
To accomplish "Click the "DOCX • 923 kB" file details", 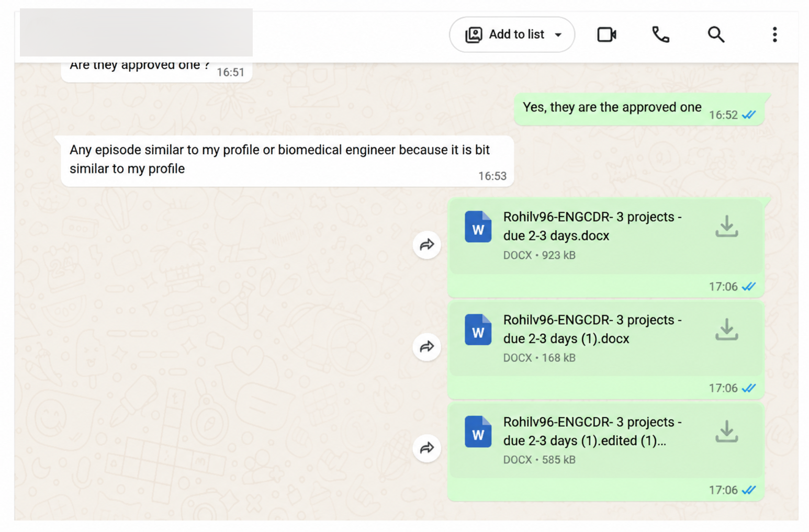I will [539, 255].
